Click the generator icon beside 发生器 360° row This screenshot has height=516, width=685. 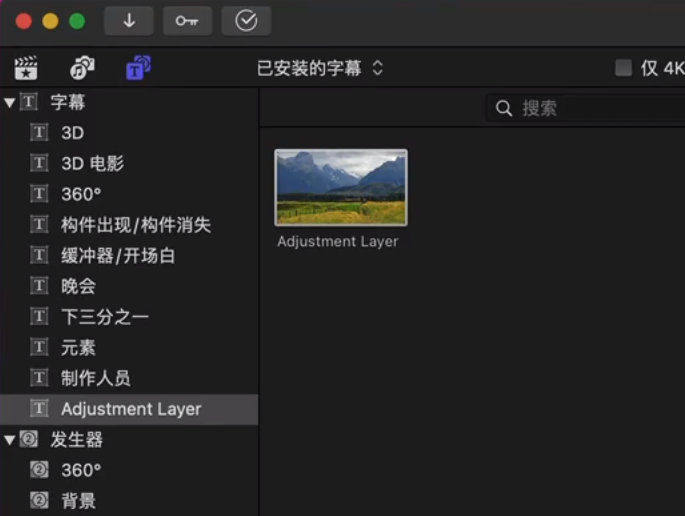point(39,470)
